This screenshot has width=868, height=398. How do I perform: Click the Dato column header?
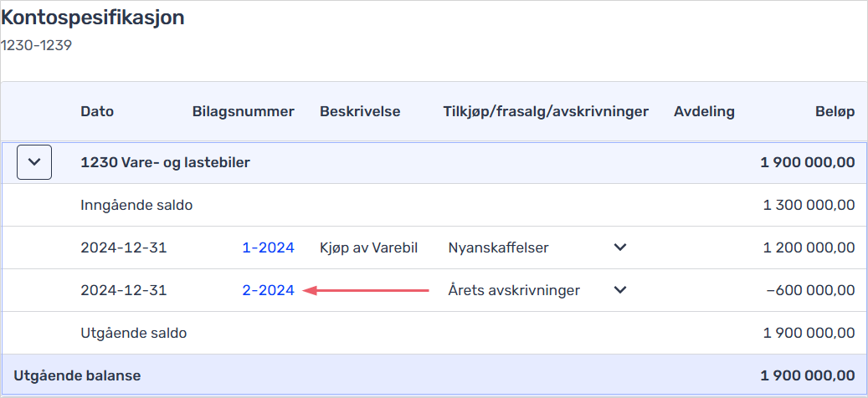pos(97,112)
